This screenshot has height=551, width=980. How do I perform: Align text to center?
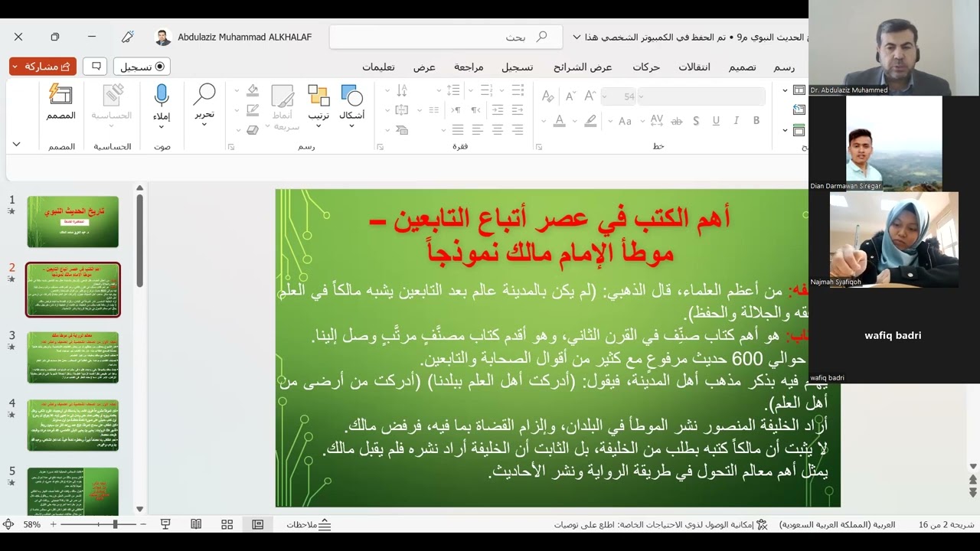[x=498, y=129]
